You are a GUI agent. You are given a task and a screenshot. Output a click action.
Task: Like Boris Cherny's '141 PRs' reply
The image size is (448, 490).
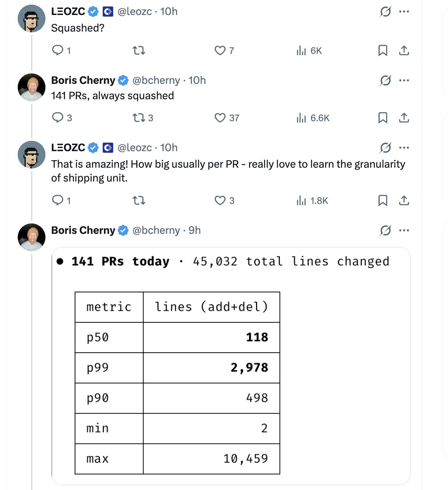click(x=219, y=118)
